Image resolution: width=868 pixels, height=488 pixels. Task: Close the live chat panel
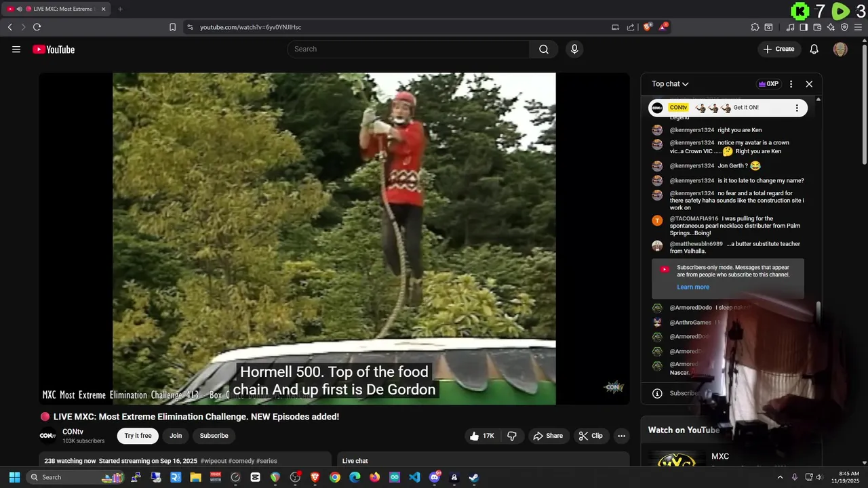tap(809, 84)
